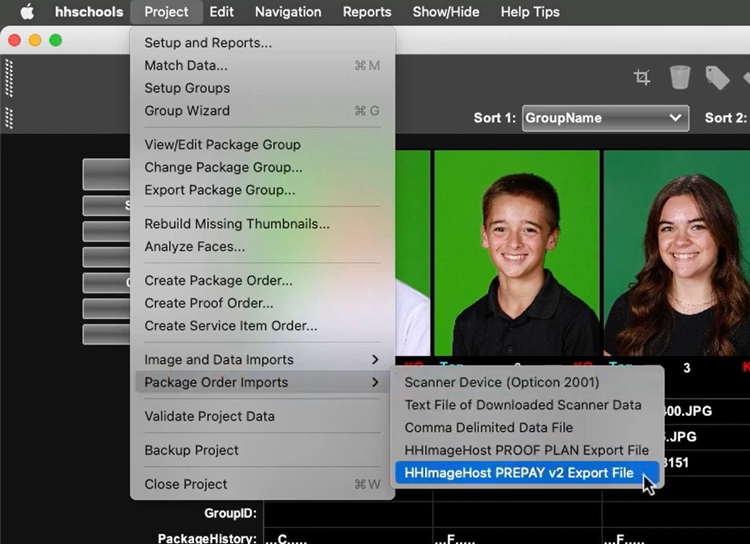Choose Text File of Downloaded Scanner Data

click(x=527, y=405)
